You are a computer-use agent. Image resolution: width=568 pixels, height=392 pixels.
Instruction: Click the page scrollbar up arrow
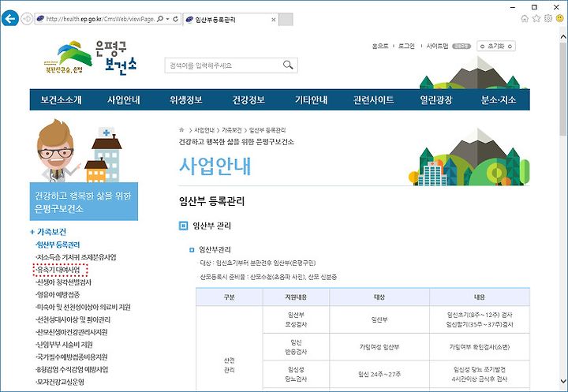[x=563, y=36]
